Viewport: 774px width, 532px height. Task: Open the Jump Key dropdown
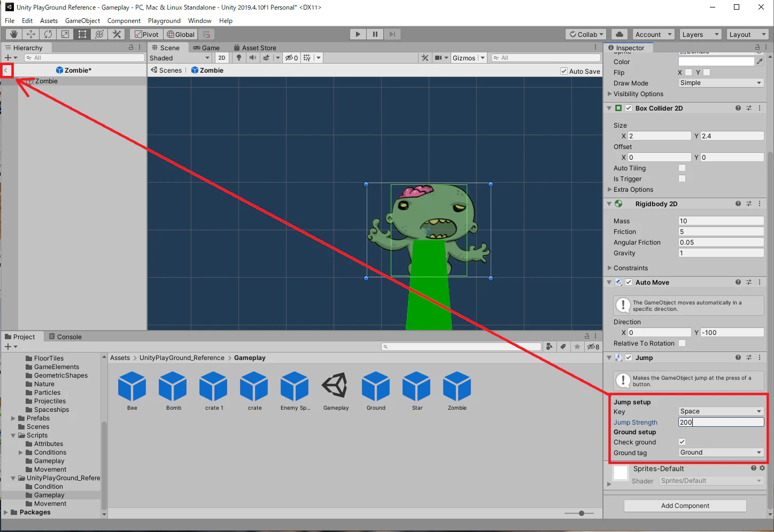tap(721, 411)
